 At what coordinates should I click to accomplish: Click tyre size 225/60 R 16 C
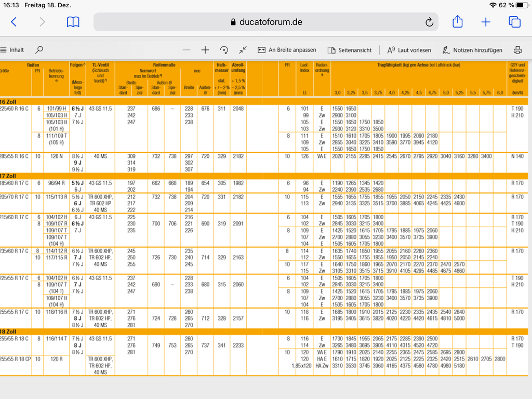point(14,109)
